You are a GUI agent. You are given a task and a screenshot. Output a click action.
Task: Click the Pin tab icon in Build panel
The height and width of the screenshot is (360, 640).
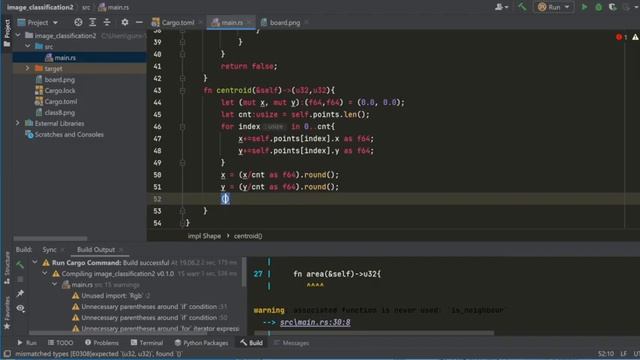coord(20,293)
